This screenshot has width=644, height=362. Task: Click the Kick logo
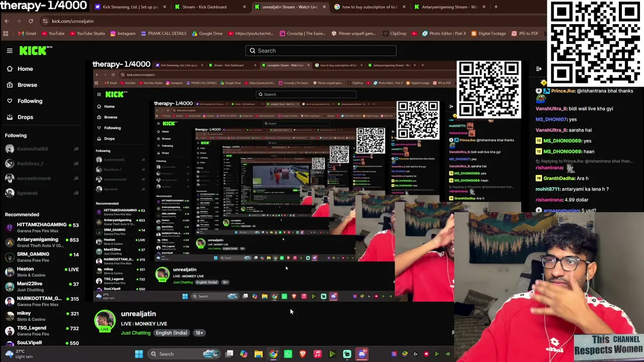[x=35, y=50]
